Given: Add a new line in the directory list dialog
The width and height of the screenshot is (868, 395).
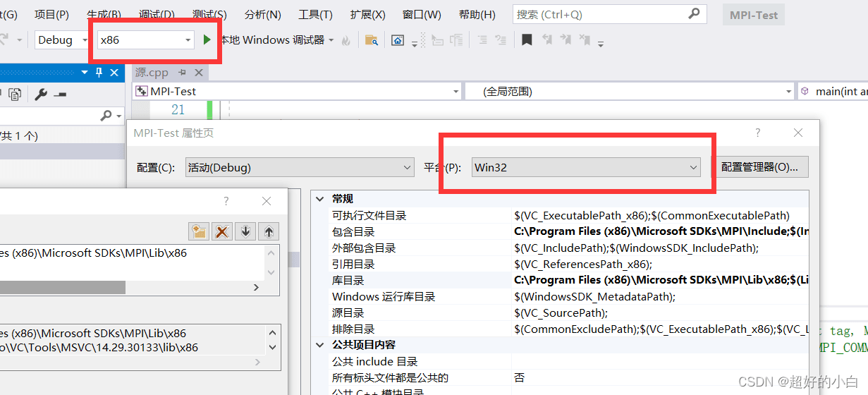Looking at the screenshot, I should point(200,231).
